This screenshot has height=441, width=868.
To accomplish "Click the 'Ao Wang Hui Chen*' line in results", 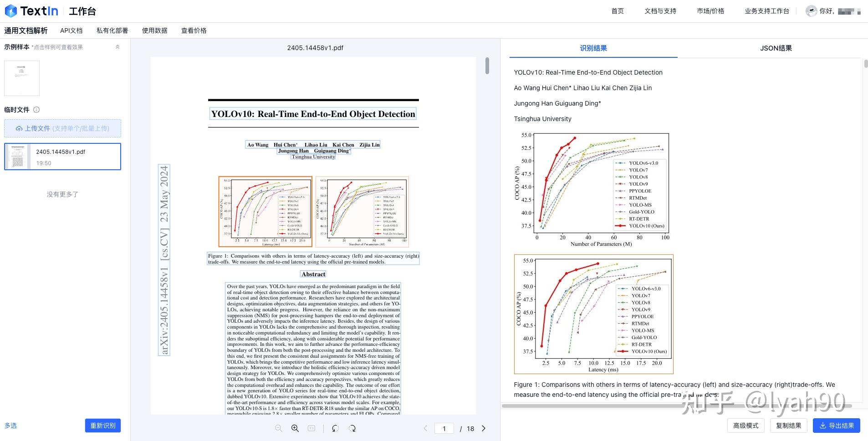I will 583,88.
